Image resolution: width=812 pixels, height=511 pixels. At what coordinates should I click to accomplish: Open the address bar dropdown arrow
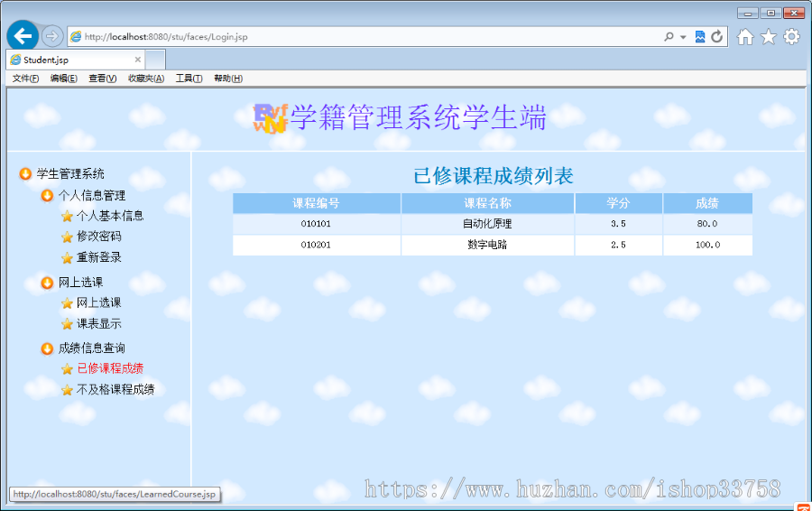coord(683,37)
